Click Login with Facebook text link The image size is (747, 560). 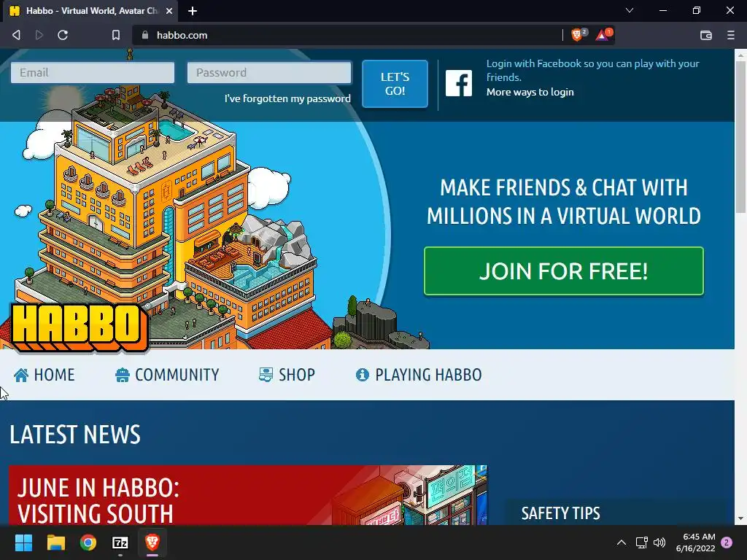592,70
